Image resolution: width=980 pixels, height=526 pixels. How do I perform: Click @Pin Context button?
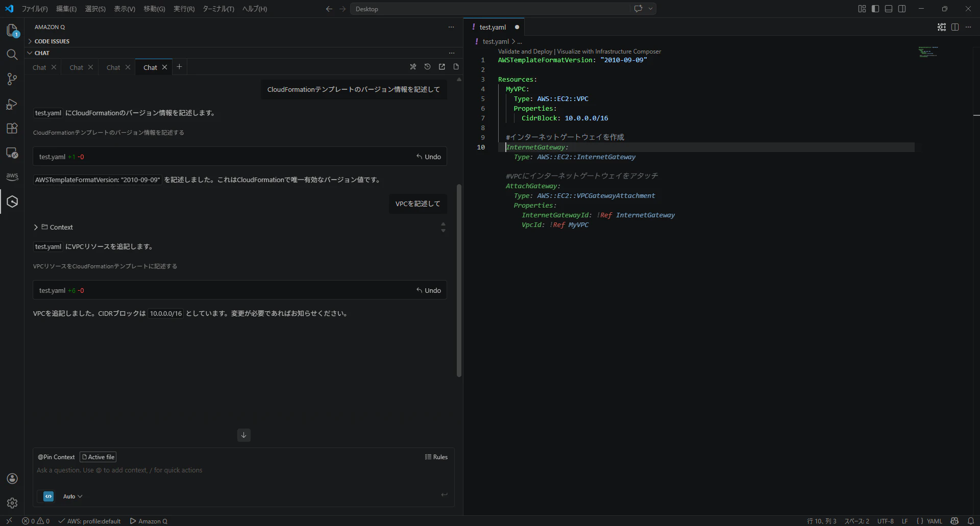tap(56, 457)
